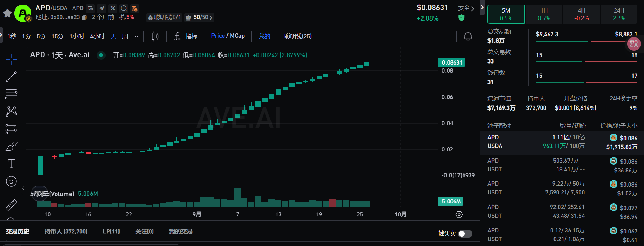
Task: Toggle the green status dot beside Ave.ai
Action: (x=101, y=55)
